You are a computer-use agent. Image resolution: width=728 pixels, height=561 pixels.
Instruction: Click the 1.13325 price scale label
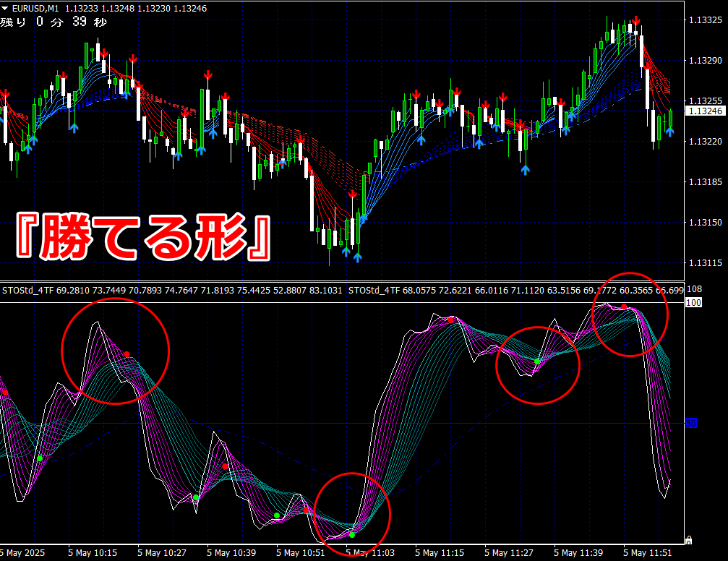(x=706, y=20)
